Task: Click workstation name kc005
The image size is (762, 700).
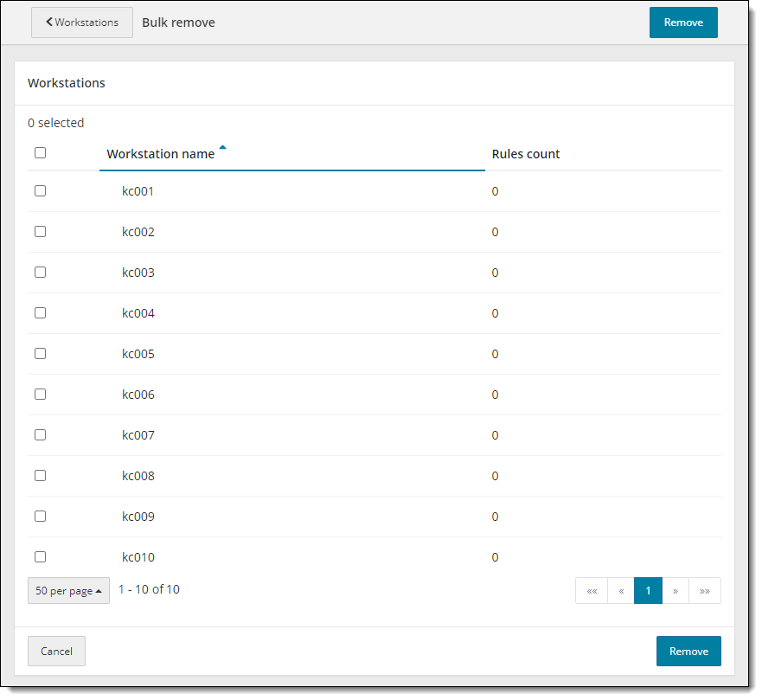Action: click(138, 354)
